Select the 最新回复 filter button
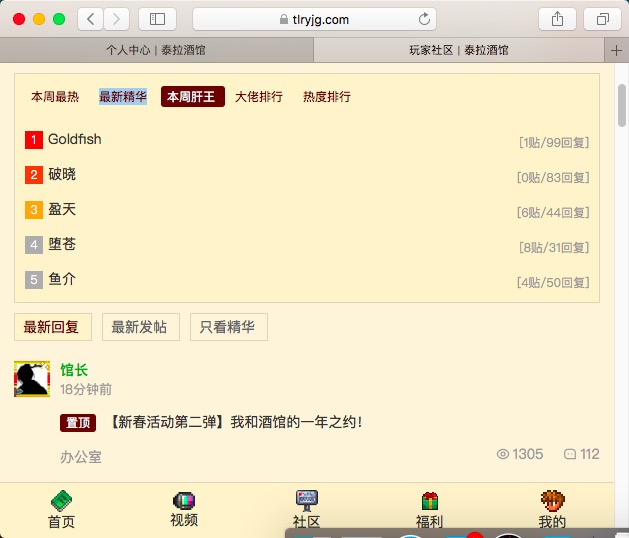Screen dimensions: 629x538 tap(52, 327)
